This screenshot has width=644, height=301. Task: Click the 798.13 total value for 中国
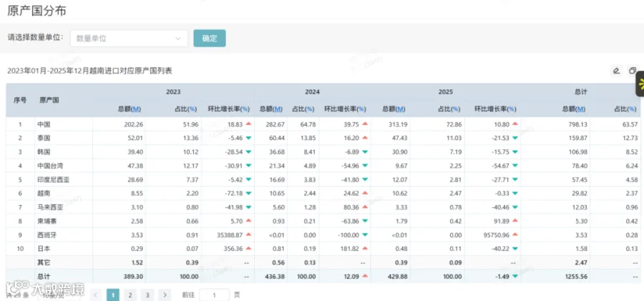578,124
